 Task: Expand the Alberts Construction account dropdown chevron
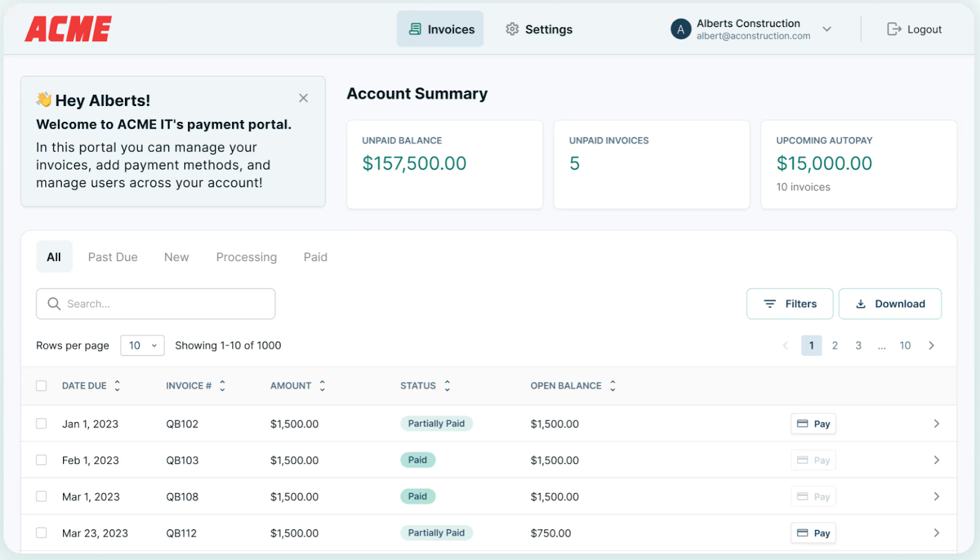(x=827, y=29)
